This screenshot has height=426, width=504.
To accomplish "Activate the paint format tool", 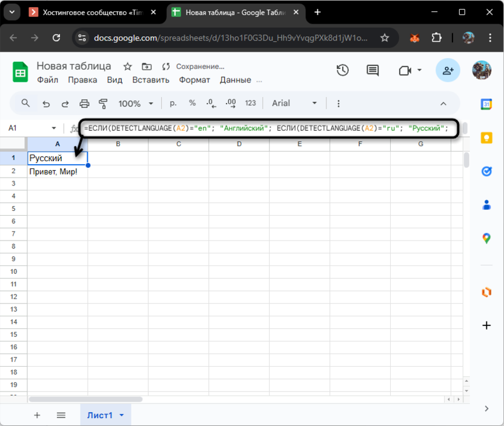I will click(x=103, y=104).
